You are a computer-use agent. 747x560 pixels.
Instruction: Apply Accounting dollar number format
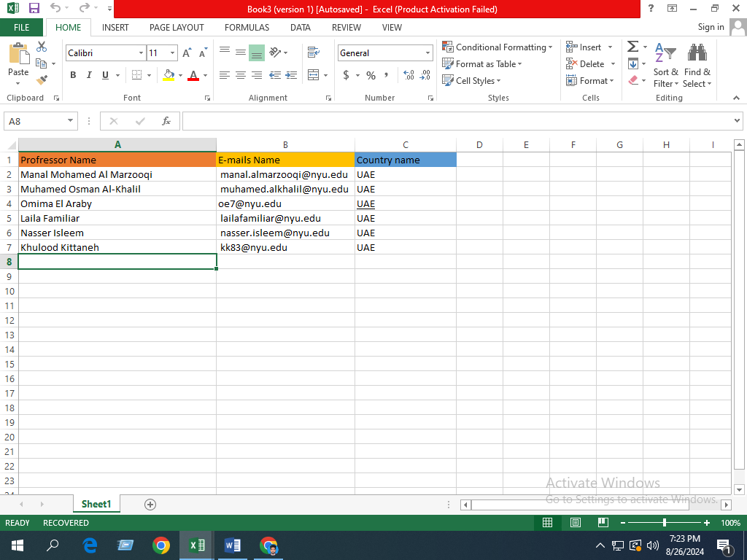coord(347,75)
